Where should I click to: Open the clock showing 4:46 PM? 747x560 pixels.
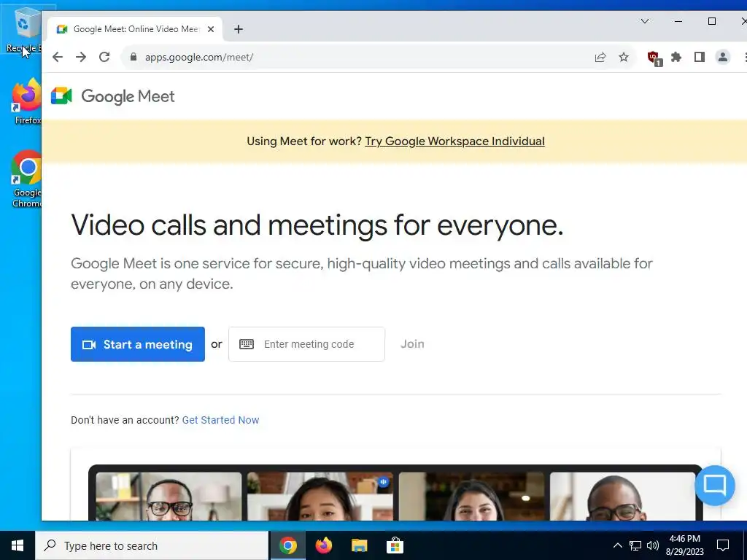pyautogui.click(x=684, y=545)
